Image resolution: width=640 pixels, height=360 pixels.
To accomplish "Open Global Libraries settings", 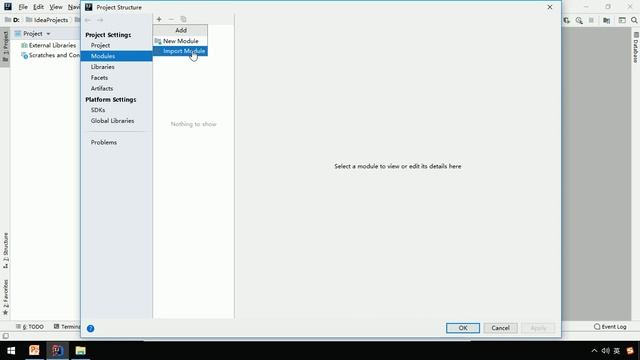I will pyautogui.click(x=112, y=121).
